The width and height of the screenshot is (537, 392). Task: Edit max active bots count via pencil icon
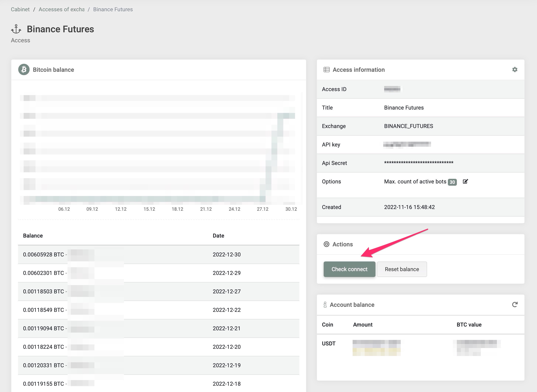click(x=465, y=182)
